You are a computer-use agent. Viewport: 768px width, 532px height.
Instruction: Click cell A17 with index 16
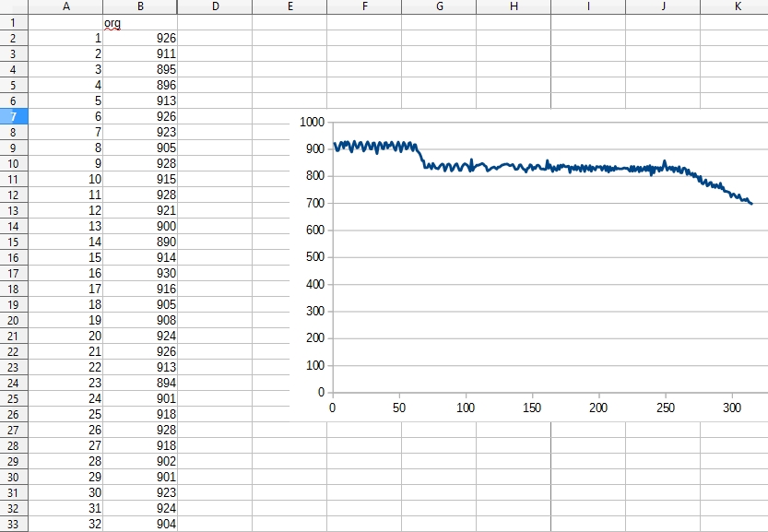[65, 273]
